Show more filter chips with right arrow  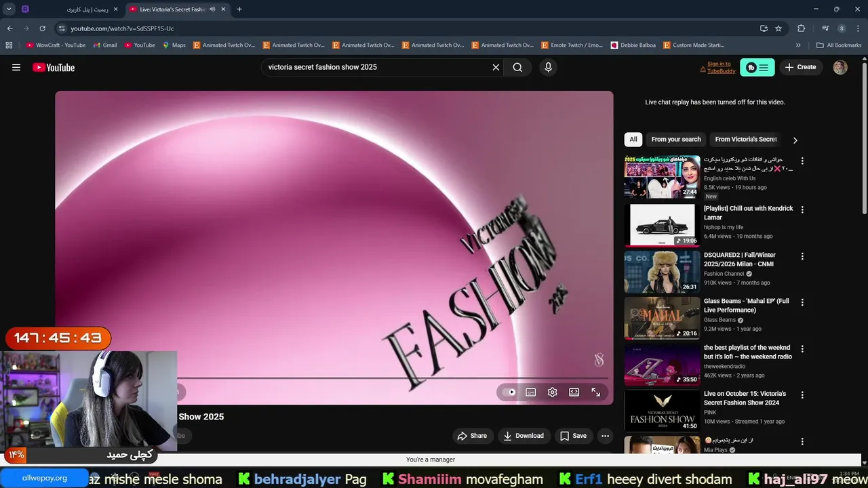(x=795, y=140)
